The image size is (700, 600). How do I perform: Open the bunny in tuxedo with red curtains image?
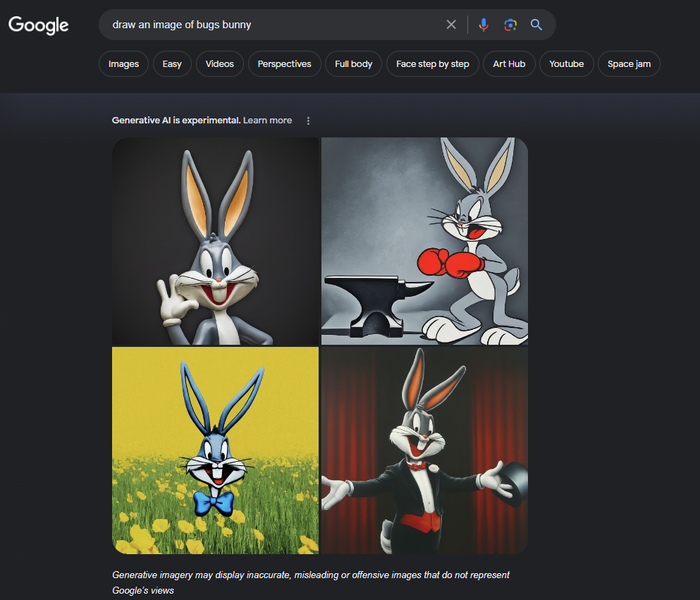pyautogui.click(x=424, y=451)
